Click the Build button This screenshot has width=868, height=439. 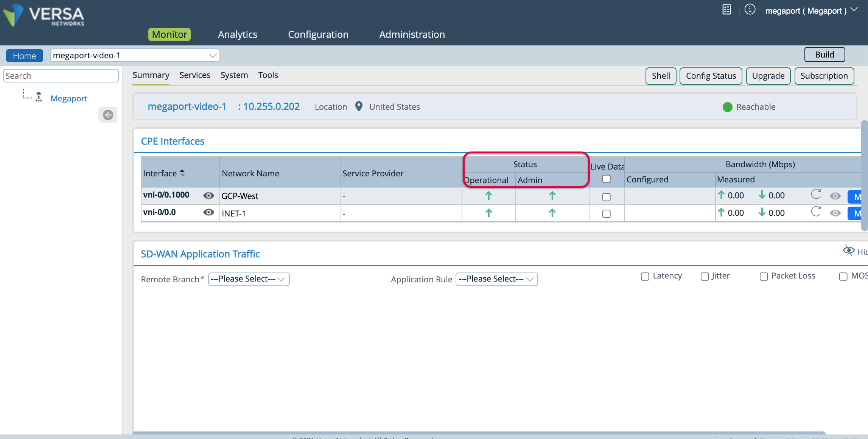coord(824,54)
